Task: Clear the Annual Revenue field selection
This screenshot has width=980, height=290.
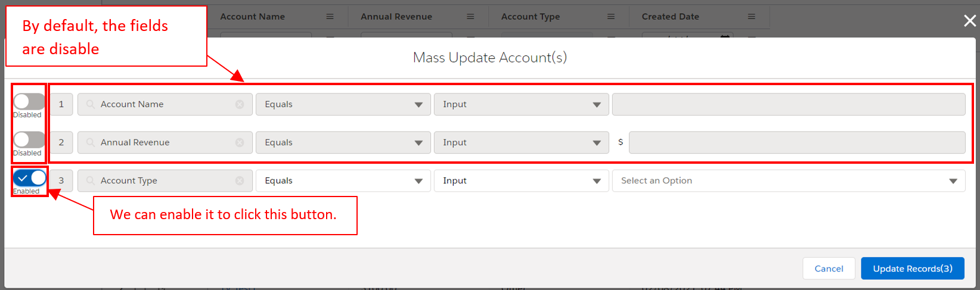Action: point(240,142)
